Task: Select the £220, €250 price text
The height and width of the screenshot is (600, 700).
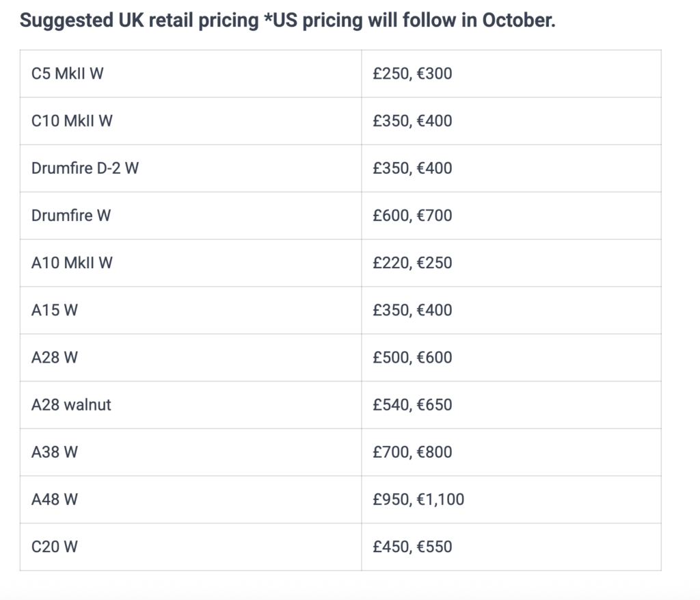Action: coord(412,263)
